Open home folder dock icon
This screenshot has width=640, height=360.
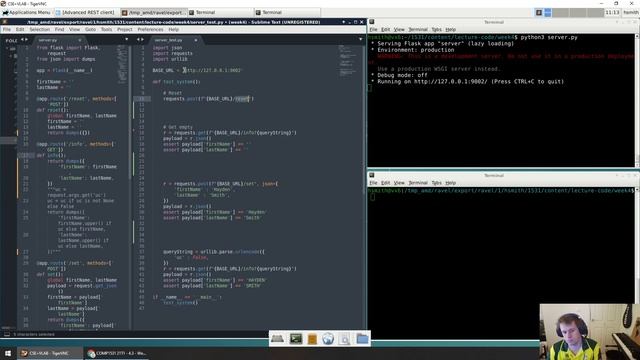click(362, 339)
